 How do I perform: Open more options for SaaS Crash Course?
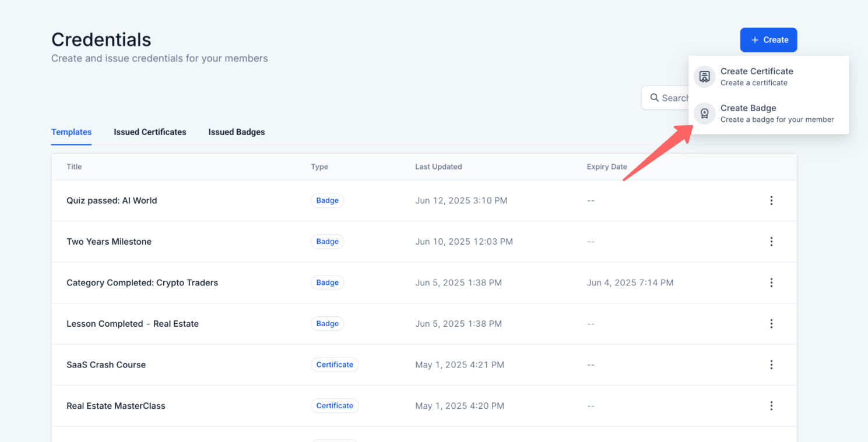[771, 365]
